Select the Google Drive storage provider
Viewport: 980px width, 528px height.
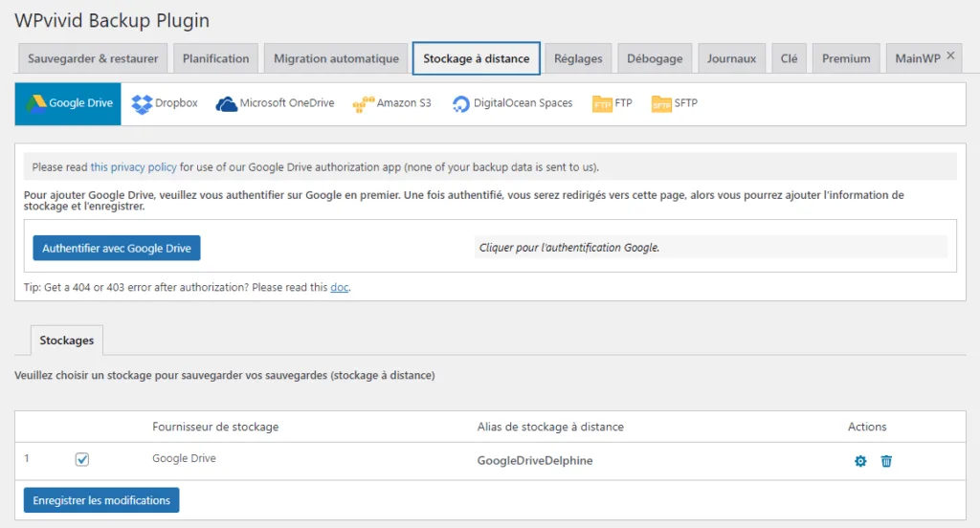click(x=68, y=103)
